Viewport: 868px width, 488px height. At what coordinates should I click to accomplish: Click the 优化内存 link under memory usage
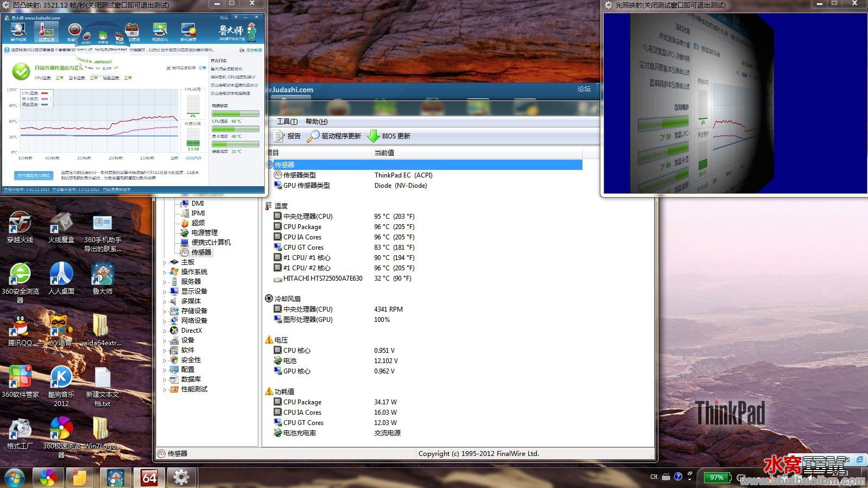click(x=193, y=158)
